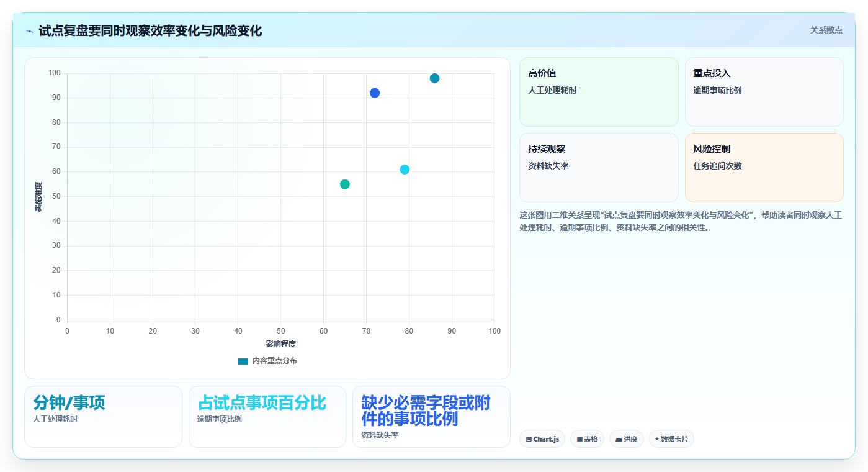Click the lightning icon beside the title

[30, 31]
